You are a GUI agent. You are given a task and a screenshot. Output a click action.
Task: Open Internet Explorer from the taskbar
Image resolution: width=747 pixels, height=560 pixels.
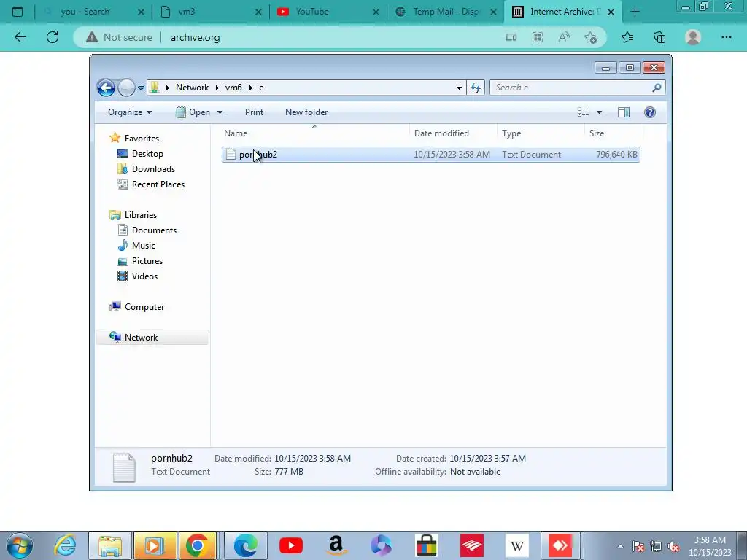(x=65, y=545)
